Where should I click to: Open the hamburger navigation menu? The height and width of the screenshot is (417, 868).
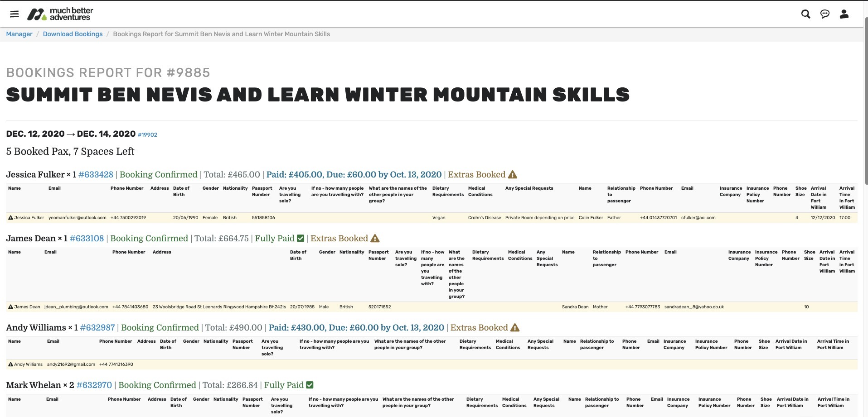coord(15,14)
